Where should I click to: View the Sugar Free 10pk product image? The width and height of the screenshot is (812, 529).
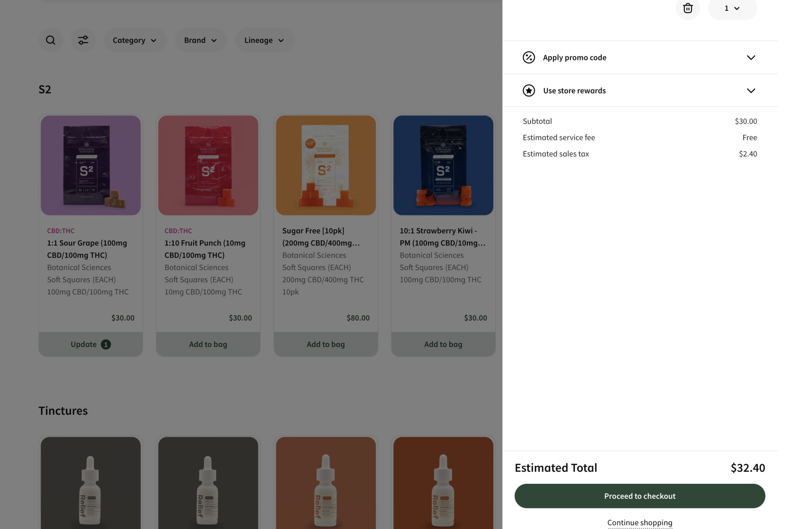326,165
